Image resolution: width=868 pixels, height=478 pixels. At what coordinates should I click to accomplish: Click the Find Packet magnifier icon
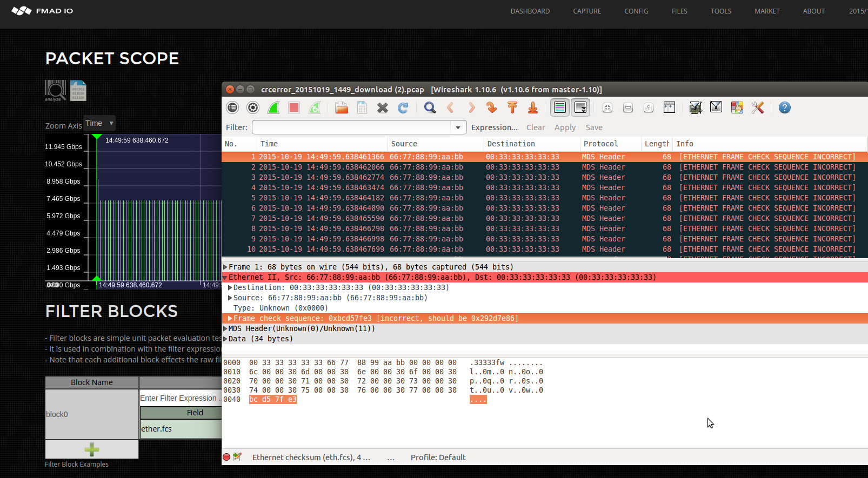click(x=430, y=107)
